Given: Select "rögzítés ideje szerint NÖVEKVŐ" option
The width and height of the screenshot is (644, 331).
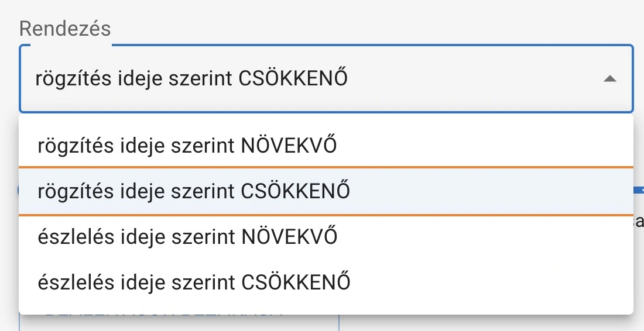Looking at the screenshot, I should [x=187, y=145].
